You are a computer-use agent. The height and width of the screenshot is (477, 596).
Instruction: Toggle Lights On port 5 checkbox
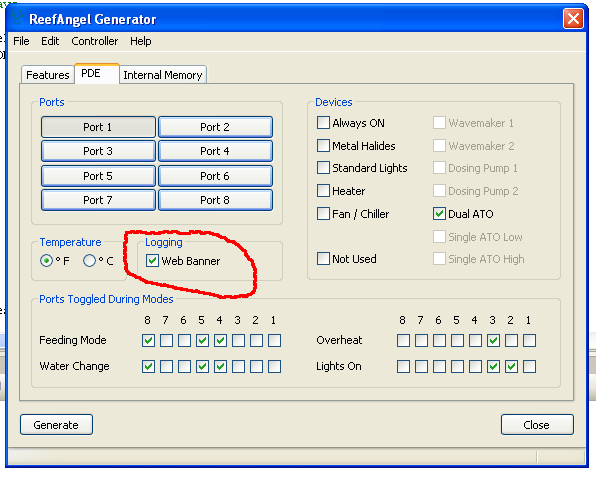pyautogui.click(x=457, y=367)
